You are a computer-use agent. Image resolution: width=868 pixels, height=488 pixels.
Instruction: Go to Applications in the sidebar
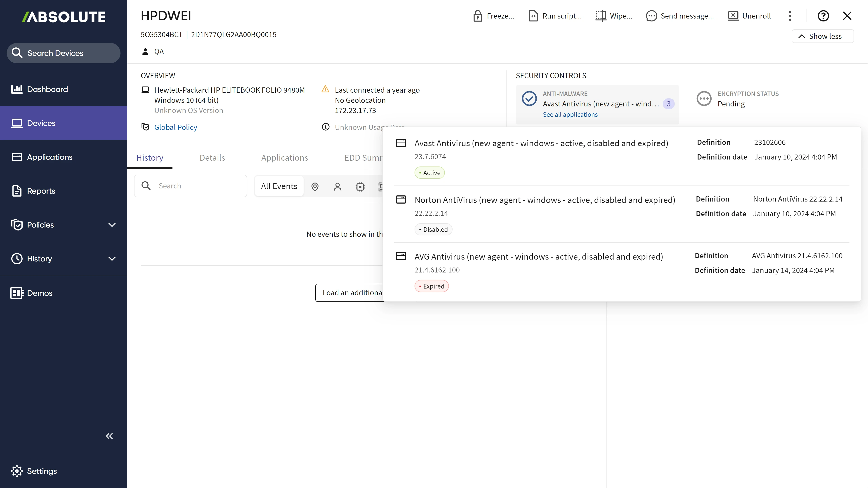click(x=63, y=157)
